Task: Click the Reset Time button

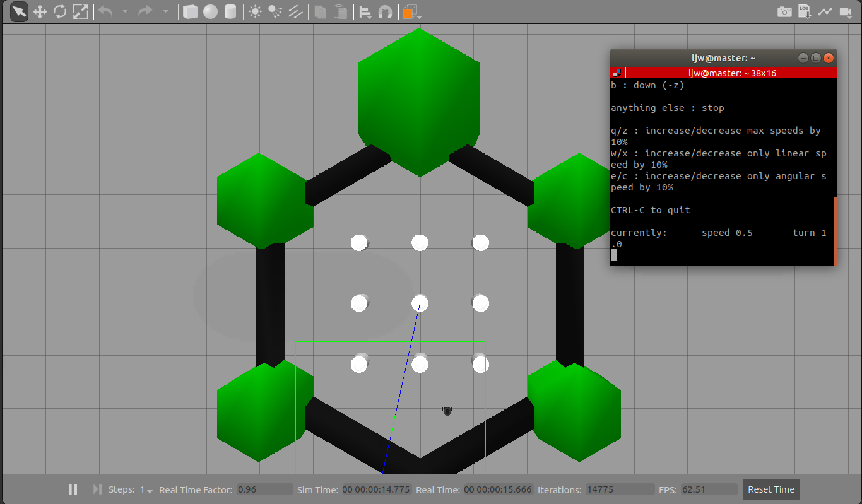Action: (771, 489)
